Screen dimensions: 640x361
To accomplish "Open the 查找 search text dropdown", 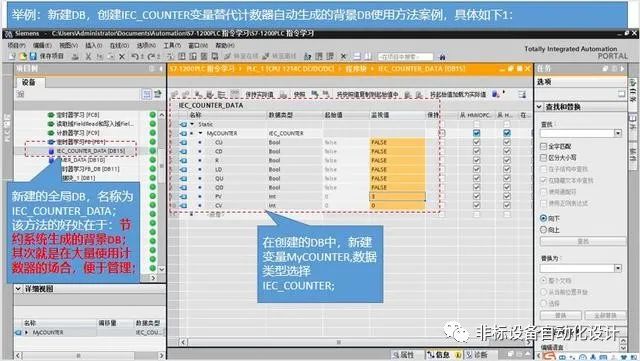I will pyautogui.click(x=618, y=133).
